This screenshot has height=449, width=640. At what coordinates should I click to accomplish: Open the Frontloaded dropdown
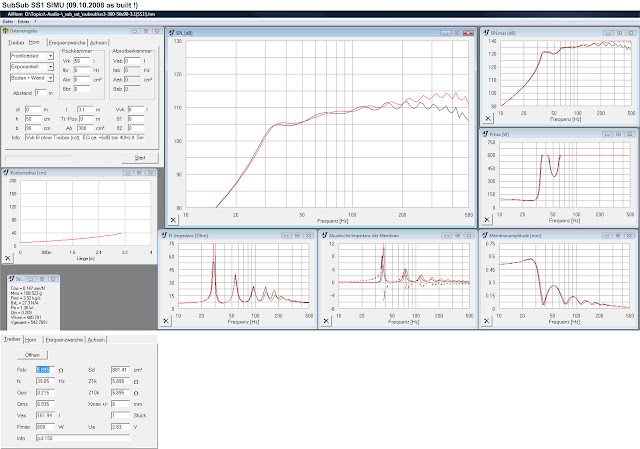click(49, 57)
